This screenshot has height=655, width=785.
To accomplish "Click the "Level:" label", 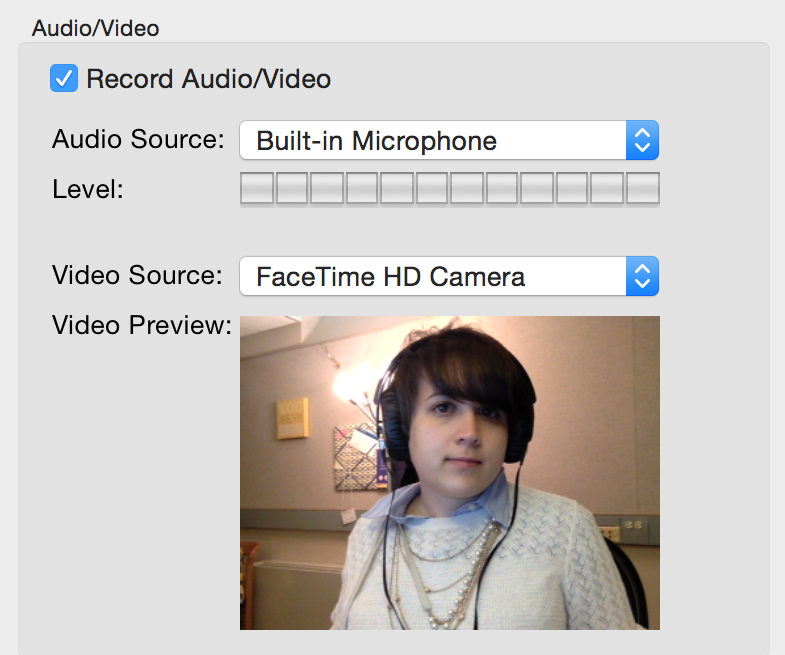I will click(87, 189).
